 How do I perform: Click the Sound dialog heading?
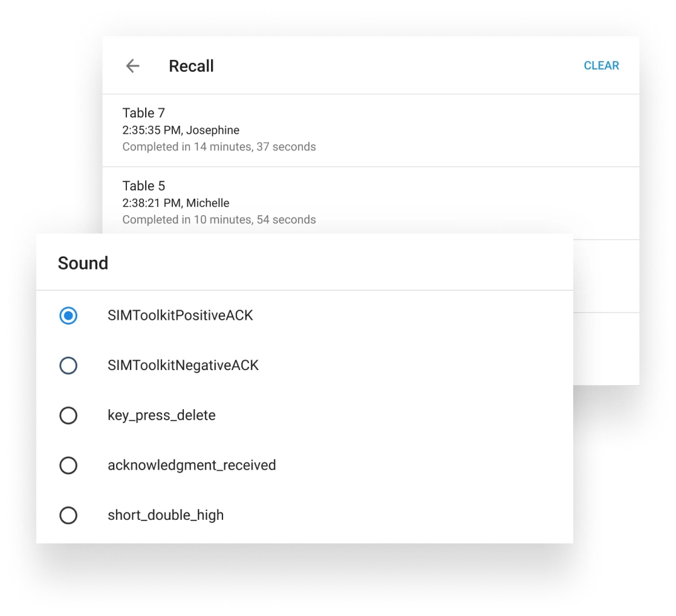(x=83, y=263)
